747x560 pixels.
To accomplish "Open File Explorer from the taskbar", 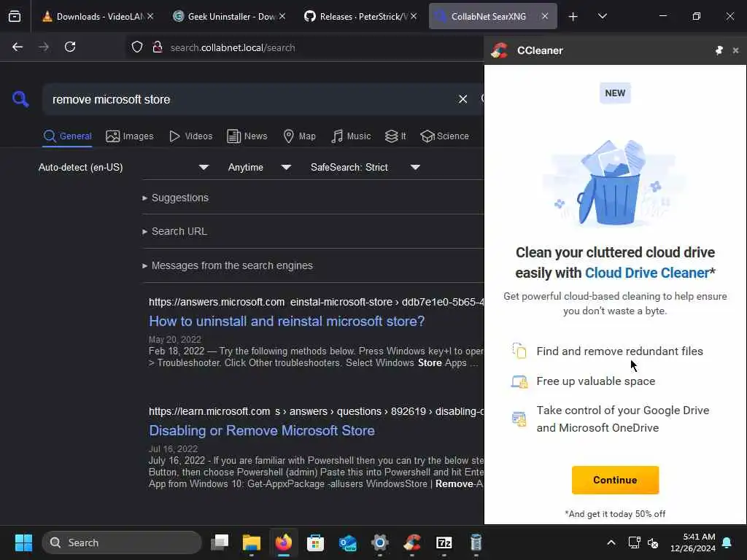I will tap(252, 542).
